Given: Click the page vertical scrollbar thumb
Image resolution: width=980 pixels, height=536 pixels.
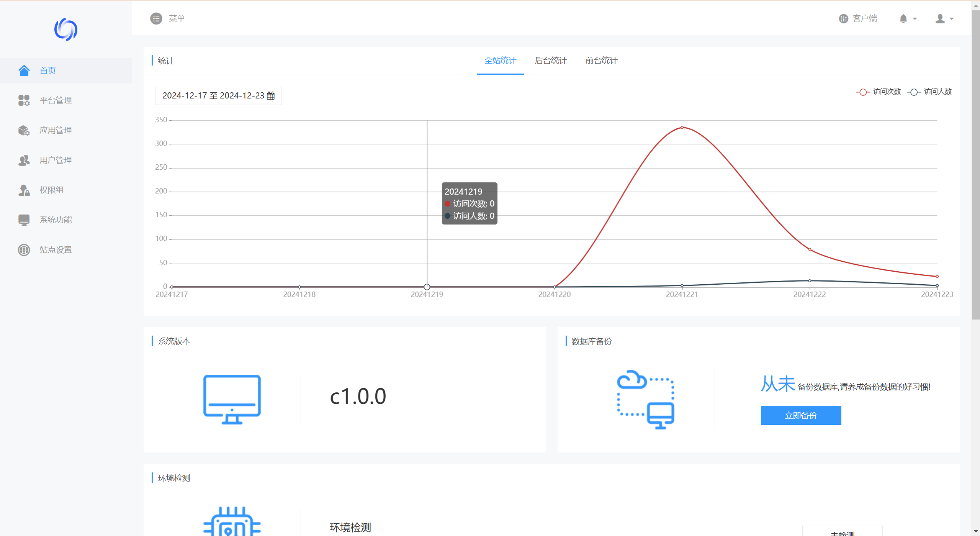Looking at the screenshot, I should (x=975, y=165).
